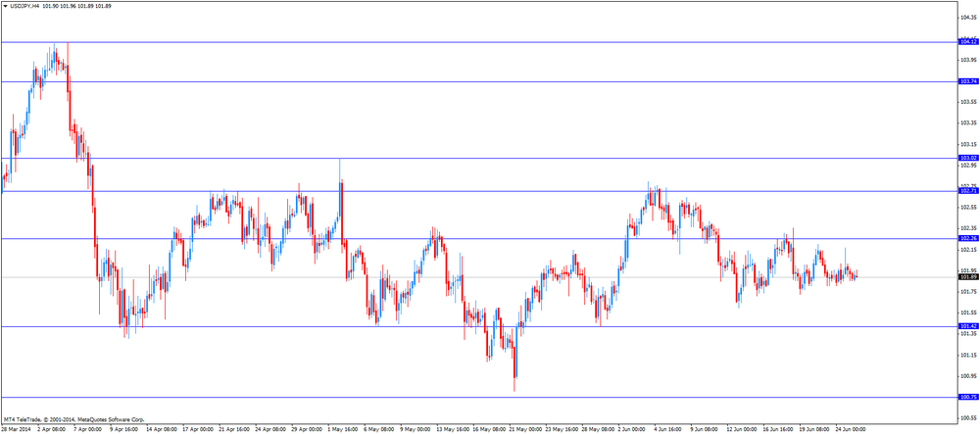Click the 103.15 price scale value

968,144
